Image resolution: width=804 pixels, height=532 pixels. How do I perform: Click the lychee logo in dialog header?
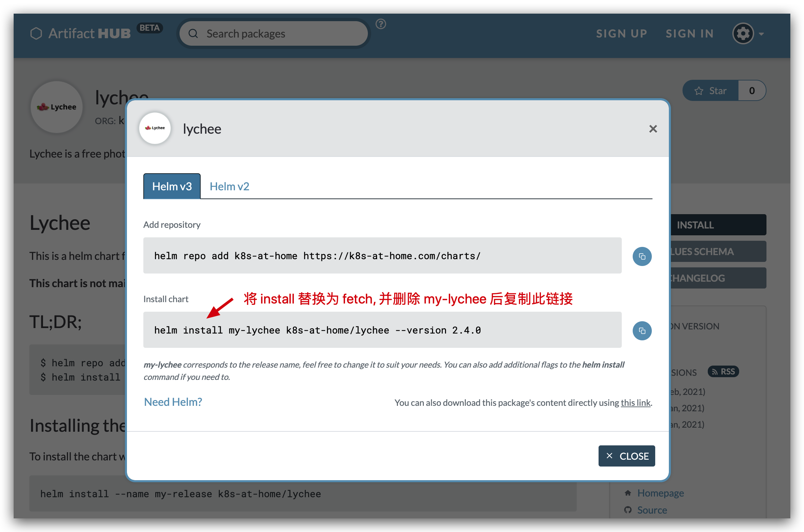(x=155, y=128)
